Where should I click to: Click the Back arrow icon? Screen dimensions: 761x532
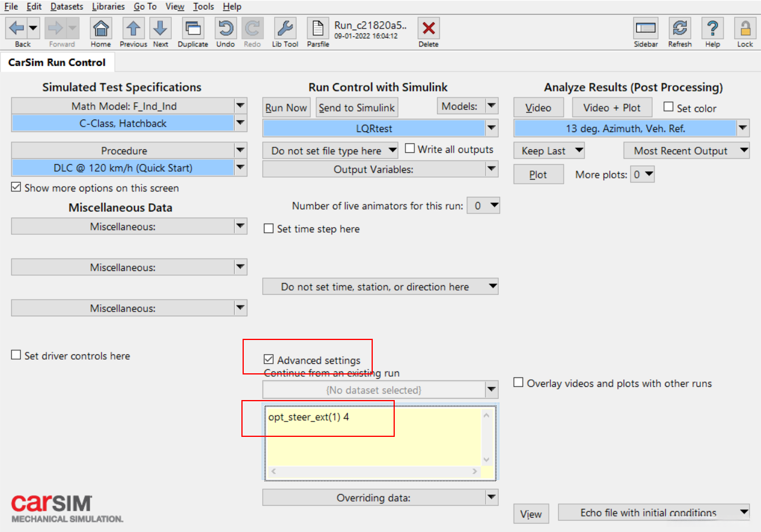(x=17, y=27)
